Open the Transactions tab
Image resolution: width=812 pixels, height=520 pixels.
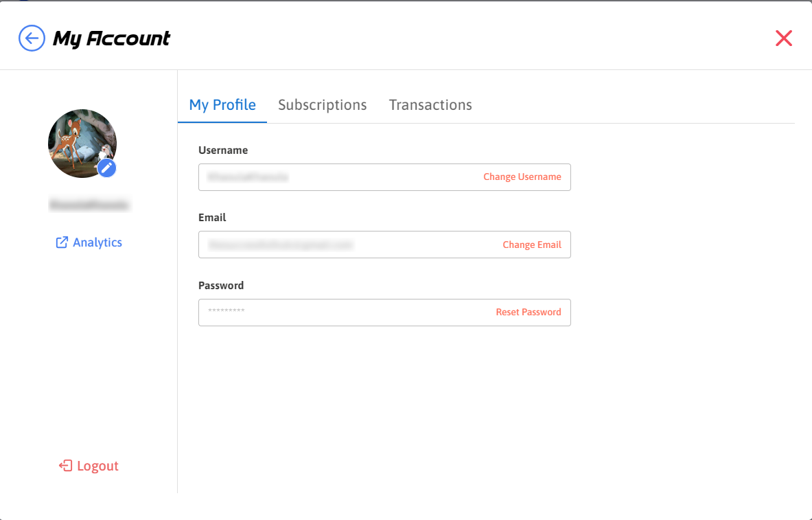point(430,105)
